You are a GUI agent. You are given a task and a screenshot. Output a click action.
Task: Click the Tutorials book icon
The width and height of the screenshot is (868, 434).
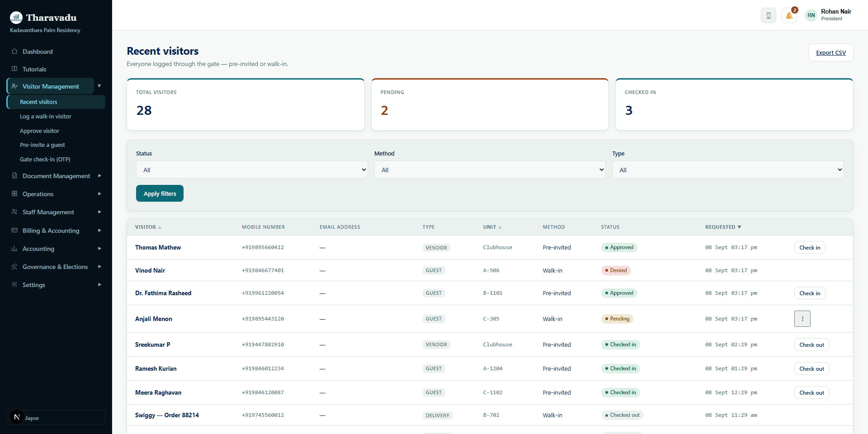coord(14,69)
